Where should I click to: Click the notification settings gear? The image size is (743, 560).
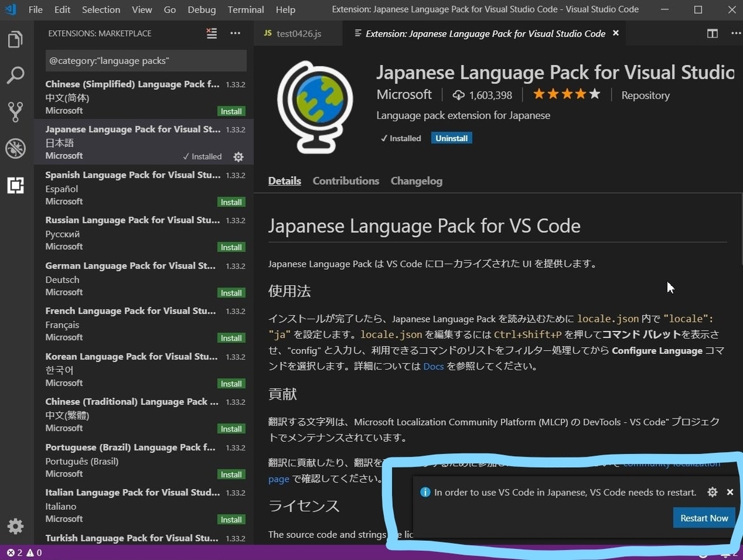712,492
